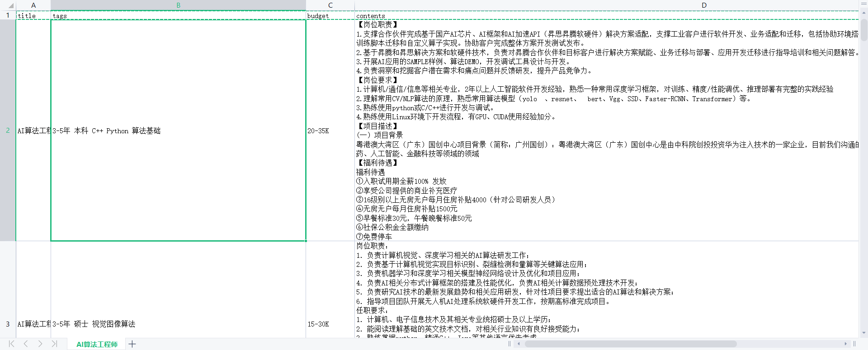Image resolution: width=868 pixels, height=350 pixels.
Task: Jump to the last sheet using the navigation arrow
Action: click(x=55, y=344)
